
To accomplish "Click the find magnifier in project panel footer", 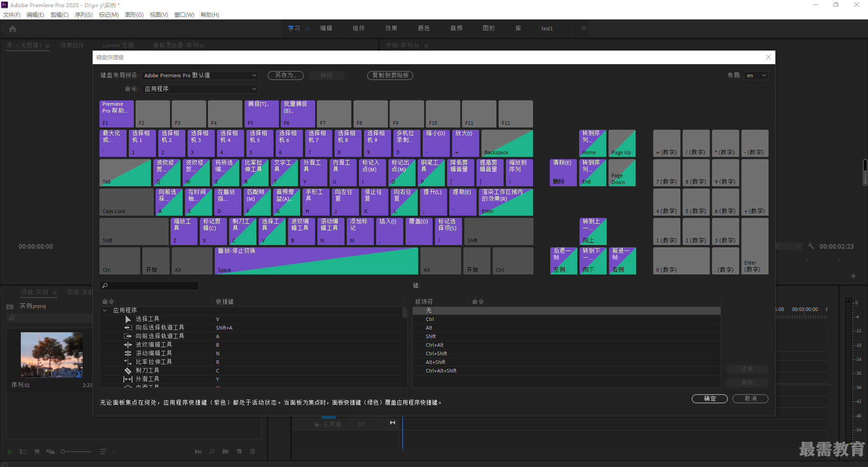I will pos(212,452).
